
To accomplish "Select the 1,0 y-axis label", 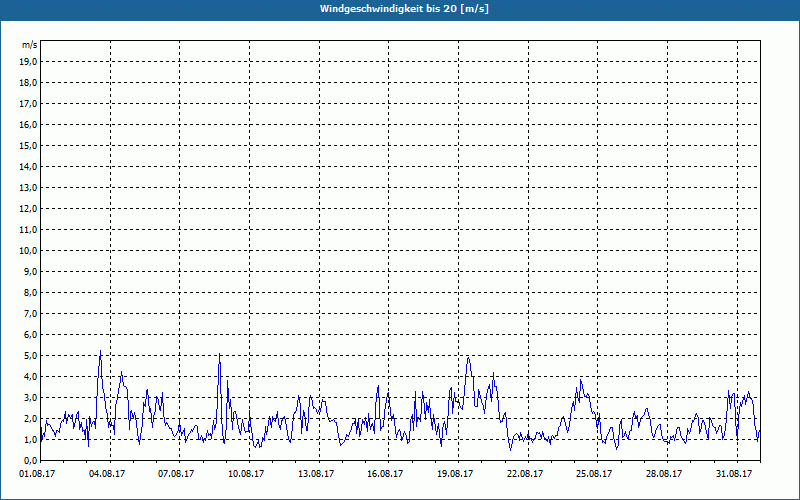I will point(30,439).
